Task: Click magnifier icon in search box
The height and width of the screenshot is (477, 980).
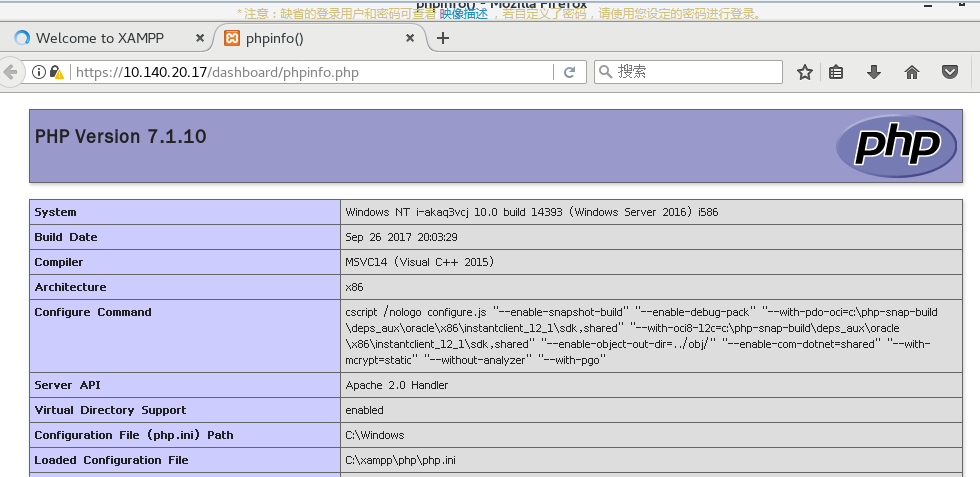Action: click(x=605, y=72)
